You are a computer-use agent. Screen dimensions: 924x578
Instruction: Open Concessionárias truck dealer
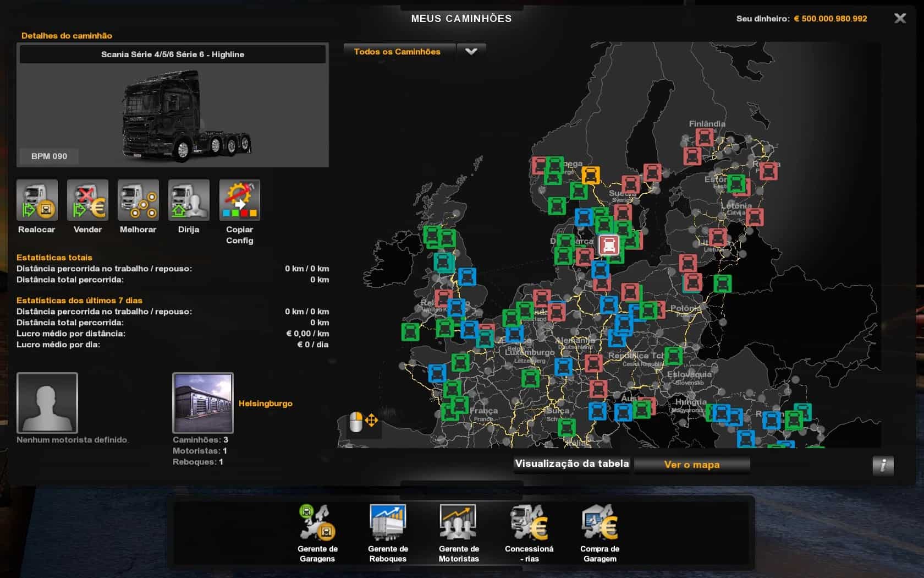(529, 523)
